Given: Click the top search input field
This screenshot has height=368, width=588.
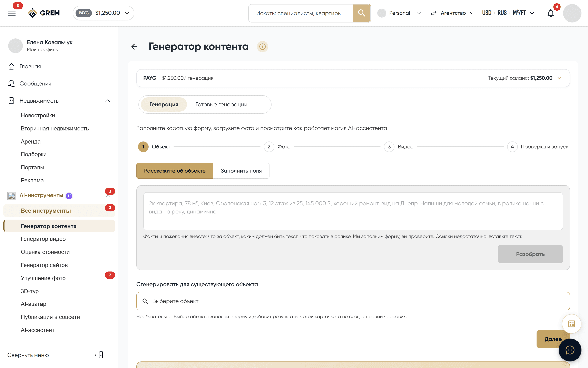Looking at the screenshot, I should click(x=301, y=13).
